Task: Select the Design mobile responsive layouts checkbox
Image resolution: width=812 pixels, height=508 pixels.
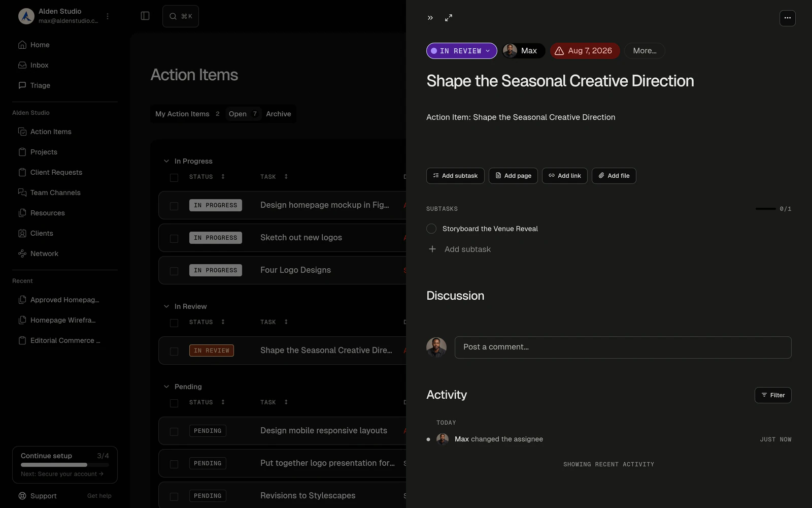Action: click(x=174, y=431)
